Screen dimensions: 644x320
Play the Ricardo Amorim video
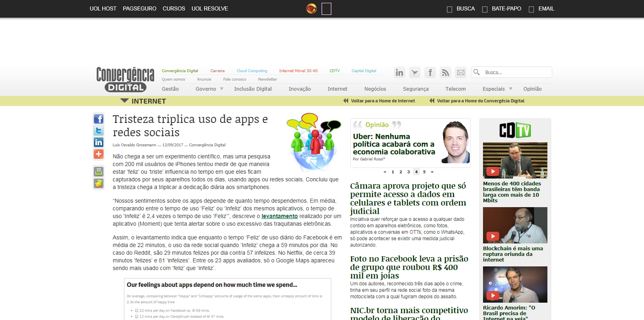tap(493, 295)
